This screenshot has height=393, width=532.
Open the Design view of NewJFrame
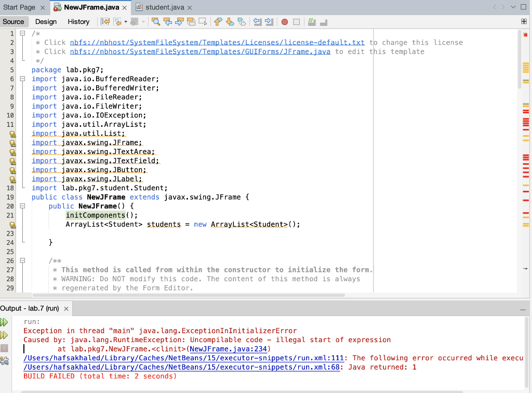pos(46,22)
